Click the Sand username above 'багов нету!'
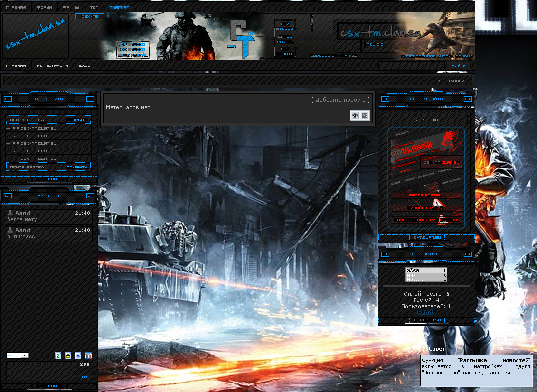The image size is (537, 392). 23,213
